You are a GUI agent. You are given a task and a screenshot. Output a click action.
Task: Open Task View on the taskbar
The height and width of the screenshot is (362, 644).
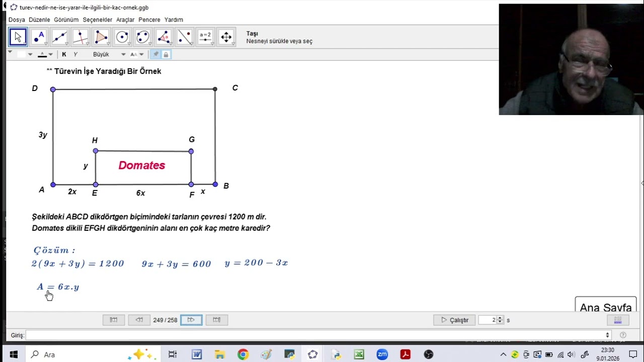click(x=173, y=354)
